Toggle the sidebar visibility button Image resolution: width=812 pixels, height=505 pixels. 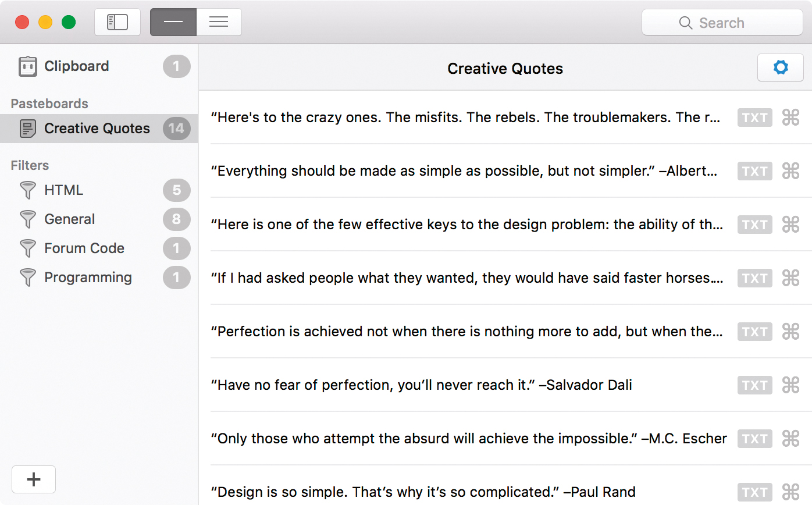click(x=117, y=23)
